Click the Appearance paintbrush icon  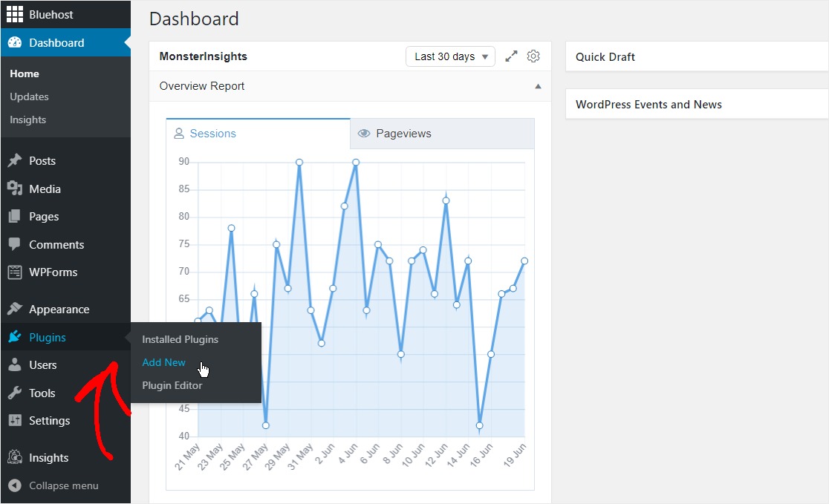click(15, 309)
